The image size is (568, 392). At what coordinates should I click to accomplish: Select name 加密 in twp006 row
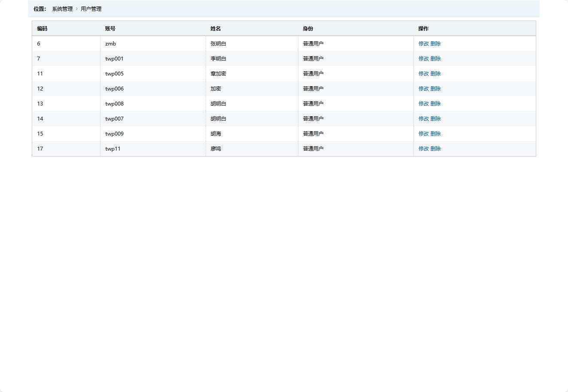tap(216, 89)
